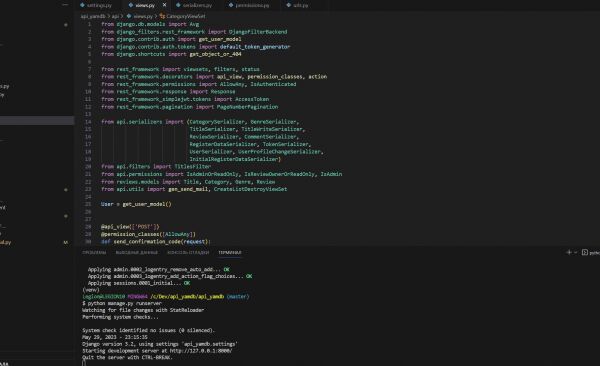The image size is (600, 366).
Task: Click 'PageNumberPagination' on line 12
Action: coord(247,107)
